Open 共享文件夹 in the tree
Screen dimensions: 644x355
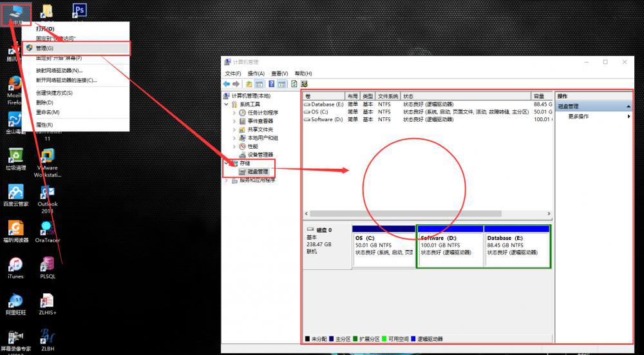(260, 130)
